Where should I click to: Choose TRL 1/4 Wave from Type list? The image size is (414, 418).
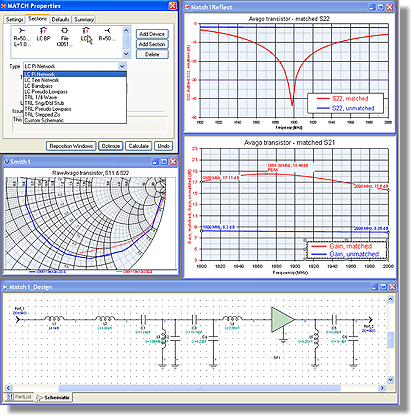point(75,97)
